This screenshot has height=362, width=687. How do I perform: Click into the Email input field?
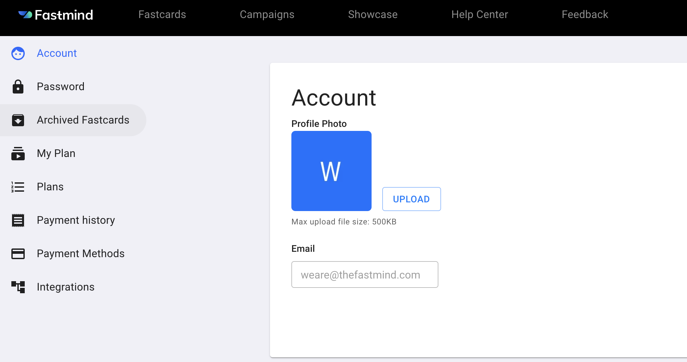(x=365, y=275)
